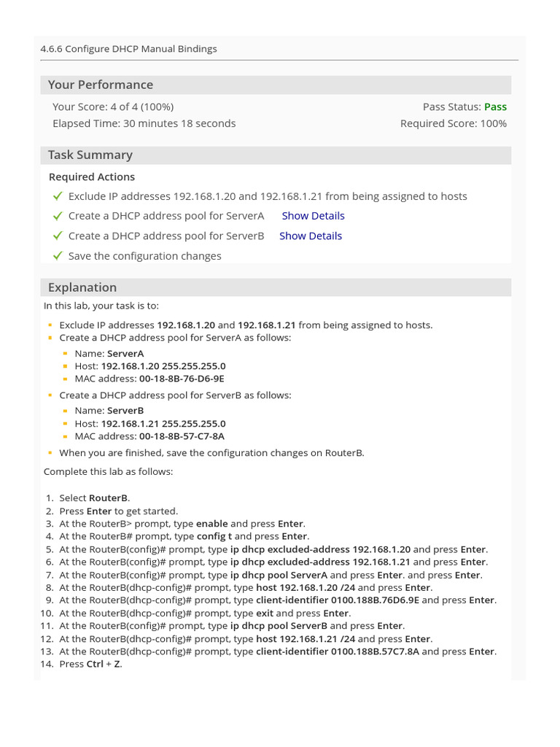Click the green Pass status text
This screenshot has height=747, width=560.
(495, 107)
